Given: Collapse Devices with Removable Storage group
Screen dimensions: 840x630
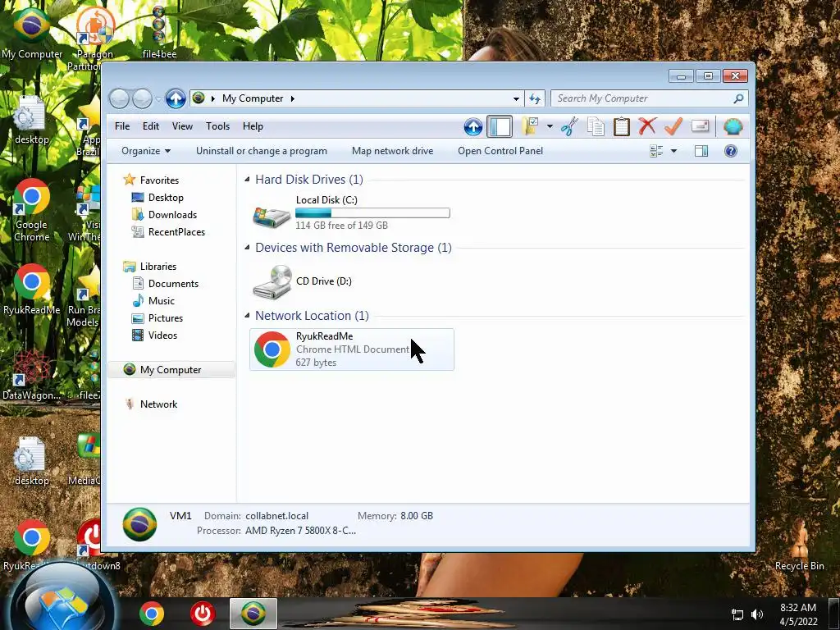Looking at the screenshot, I should (x=247, y=247).
